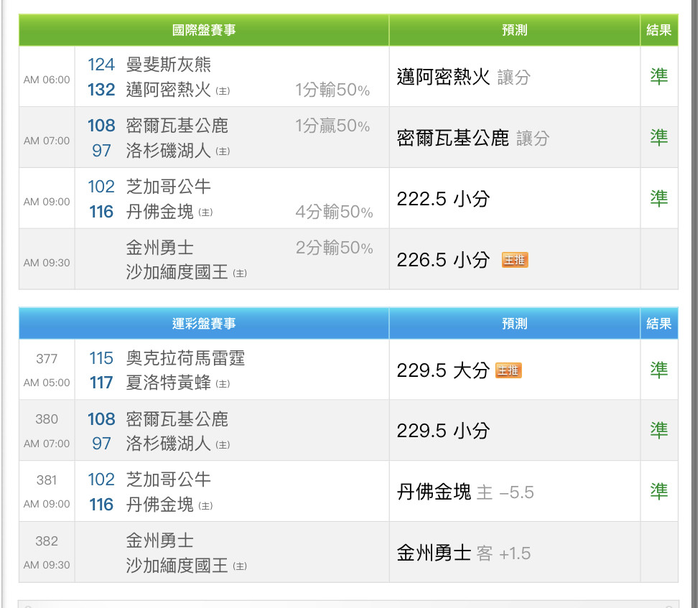This screenshot has height=608, width=700.
Task: Click AM 06:00 time cell
Action: tap(47, 80)
